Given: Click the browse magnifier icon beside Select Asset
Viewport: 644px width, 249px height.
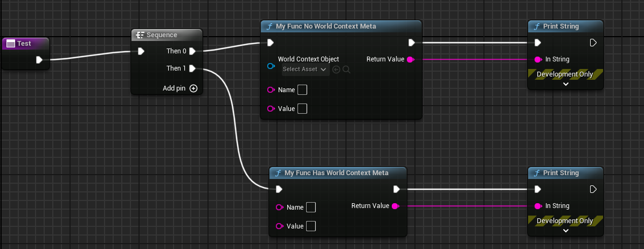Looking at the screenshot, I should [x=347, y=70].
